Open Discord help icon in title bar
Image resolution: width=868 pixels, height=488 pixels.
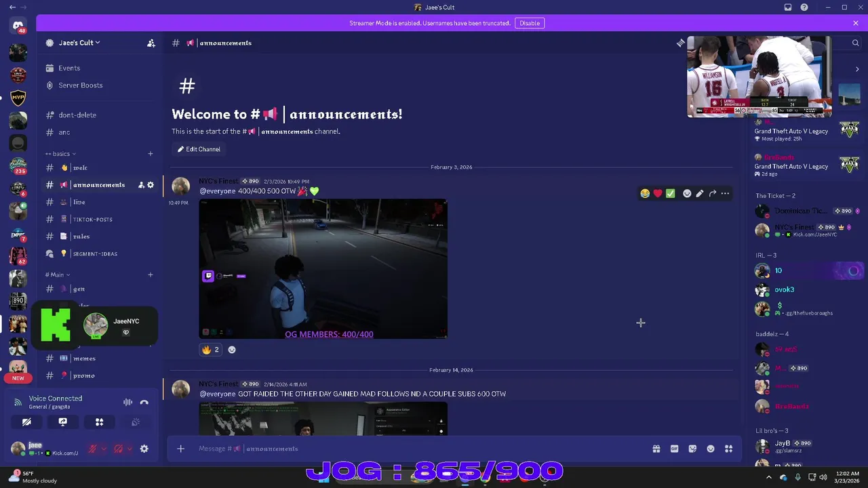pyautogui.click(x=804, y=7)
